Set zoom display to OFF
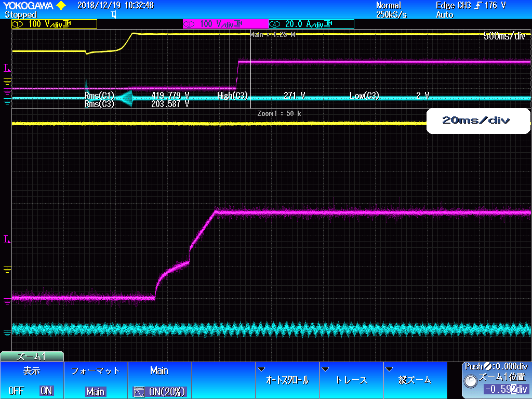The image size is (532, 399). [x=16, y=391]
